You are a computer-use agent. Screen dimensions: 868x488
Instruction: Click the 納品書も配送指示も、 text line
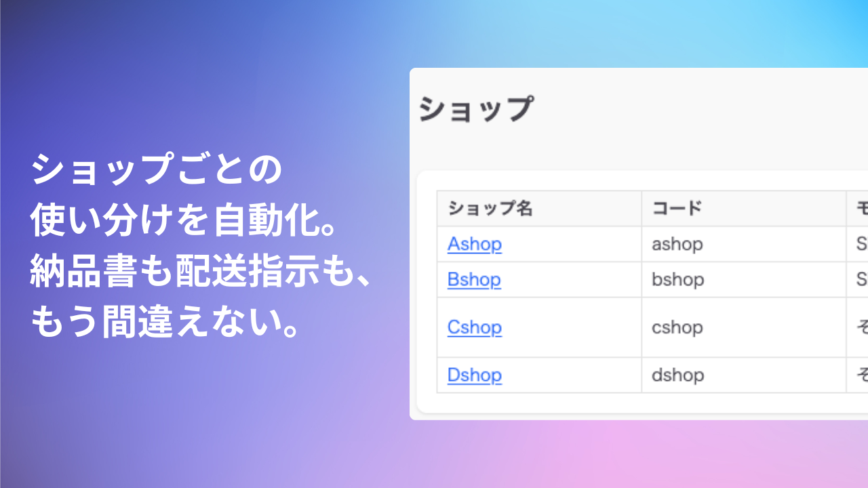tap(201, 273)
